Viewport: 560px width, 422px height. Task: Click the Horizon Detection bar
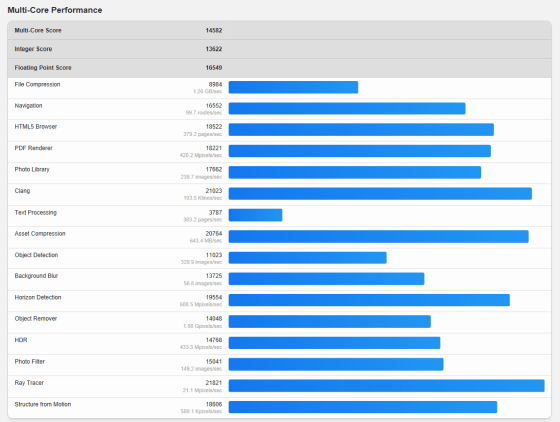coord(369,300)
